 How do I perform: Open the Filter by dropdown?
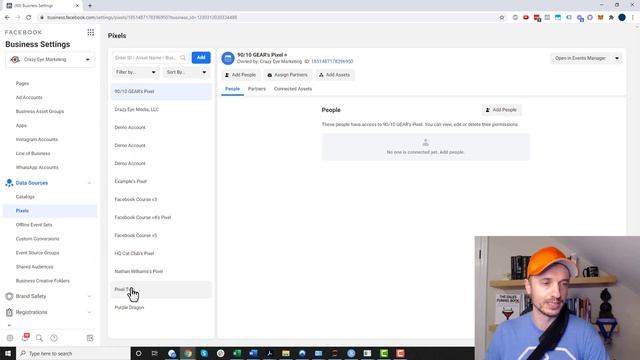[136, 72]
